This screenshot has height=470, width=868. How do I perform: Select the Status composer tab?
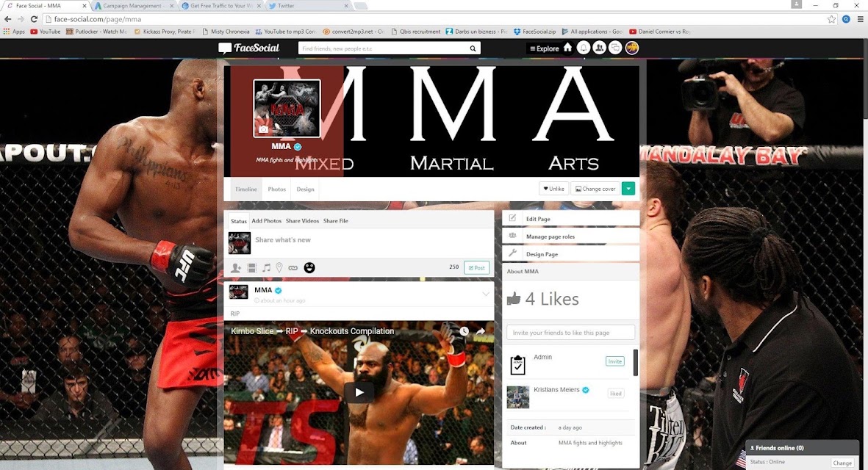pos(239,220)
